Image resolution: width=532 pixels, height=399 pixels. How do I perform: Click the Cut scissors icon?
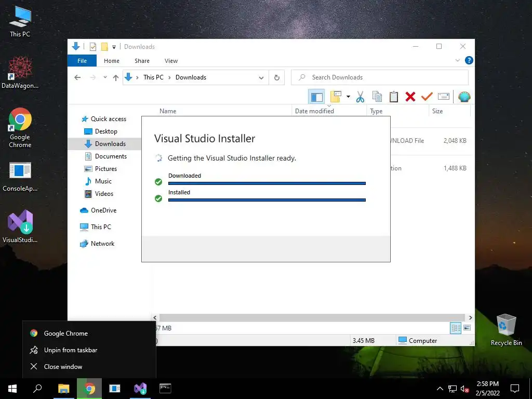click(360, 97)
